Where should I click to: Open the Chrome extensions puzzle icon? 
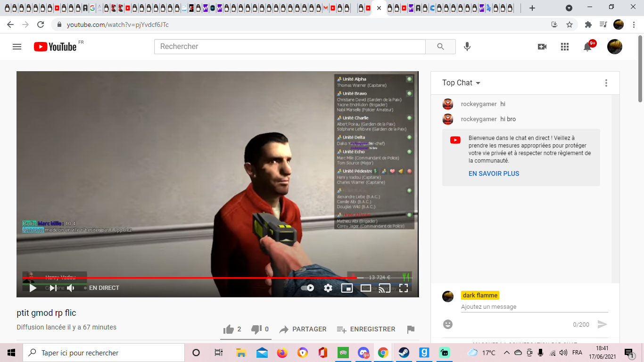(588, 25)
